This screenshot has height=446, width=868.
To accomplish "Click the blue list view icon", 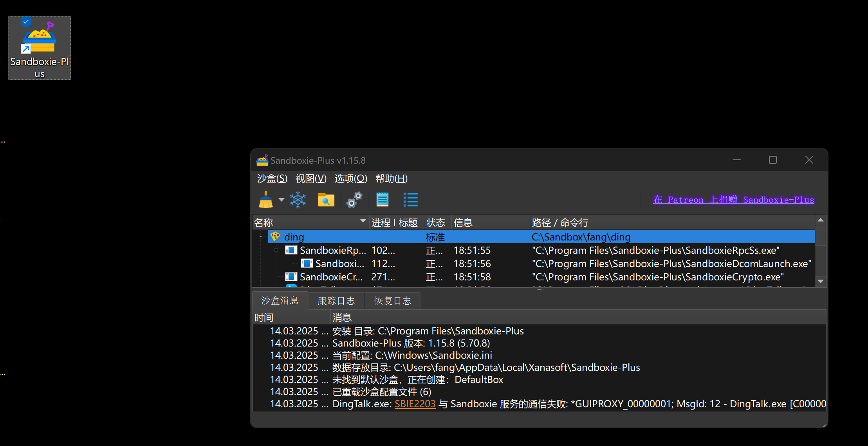I will 411,200.
